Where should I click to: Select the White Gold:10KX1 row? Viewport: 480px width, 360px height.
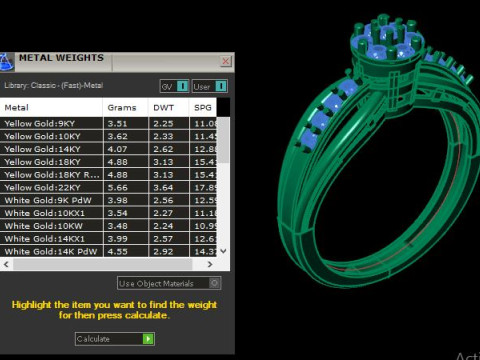coord(108,213)
